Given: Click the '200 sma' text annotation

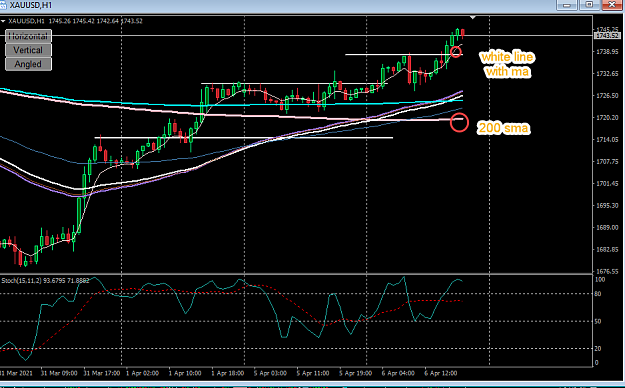Looking at the screenshot, I should tap(503, 128).
